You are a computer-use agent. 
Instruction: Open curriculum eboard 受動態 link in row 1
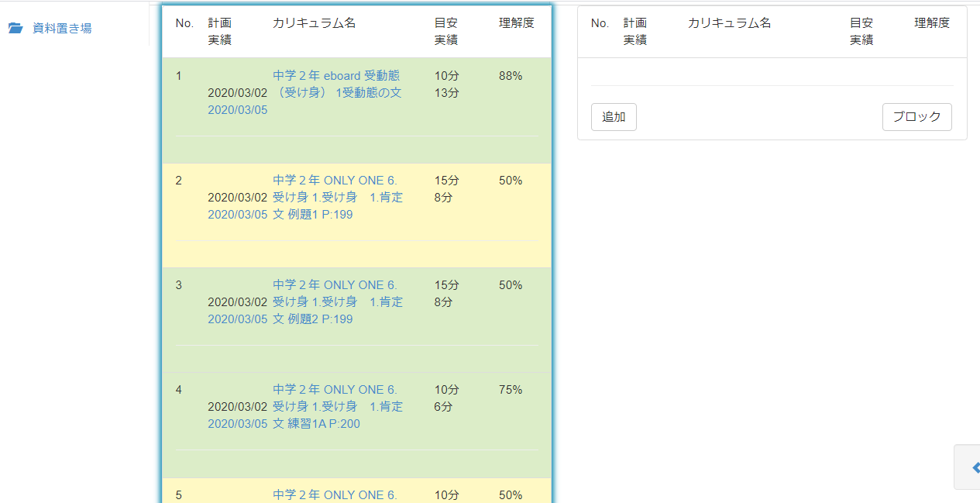click(338, 84)
